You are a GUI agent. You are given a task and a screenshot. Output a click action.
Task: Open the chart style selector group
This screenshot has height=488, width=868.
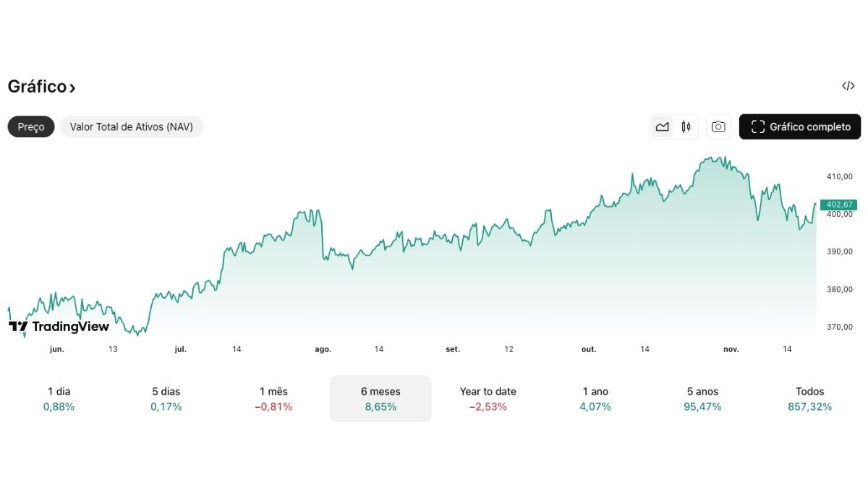point(673,127)
